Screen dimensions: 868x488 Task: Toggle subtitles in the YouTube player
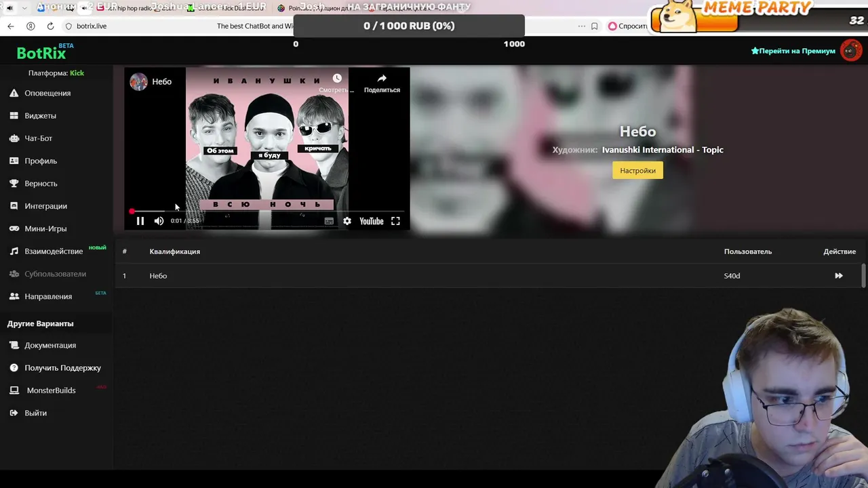click(x=329, y=221)
